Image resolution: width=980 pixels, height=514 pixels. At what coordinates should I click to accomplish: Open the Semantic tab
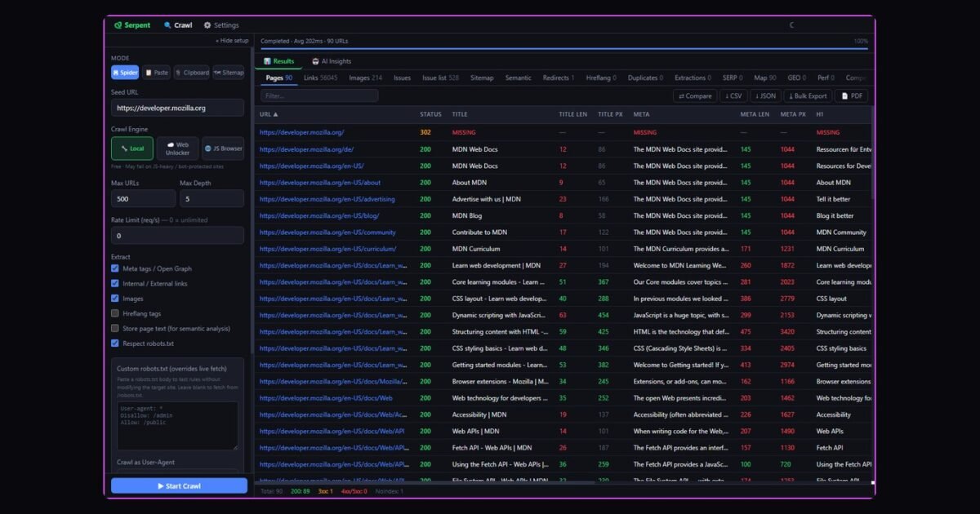coord(518,78)
